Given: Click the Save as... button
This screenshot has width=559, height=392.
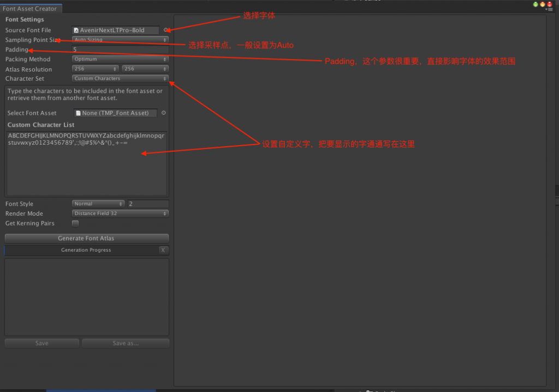Looking at the screenshot, I should [126, 343].
